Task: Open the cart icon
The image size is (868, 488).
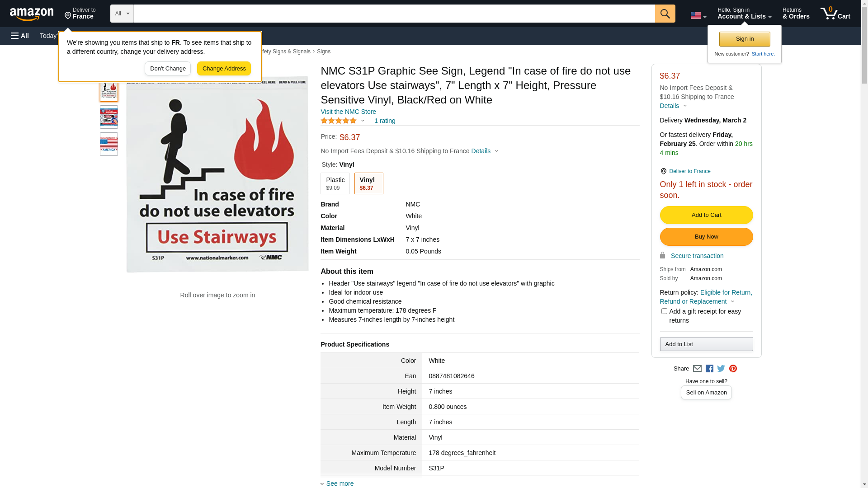Action: (x=835, y=14)
